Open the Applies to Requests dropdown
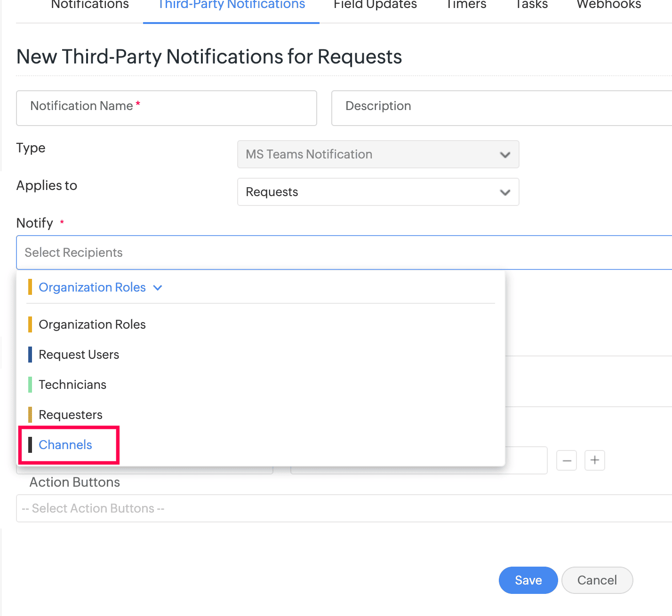 pyautogui.click(x=378, y=192)
